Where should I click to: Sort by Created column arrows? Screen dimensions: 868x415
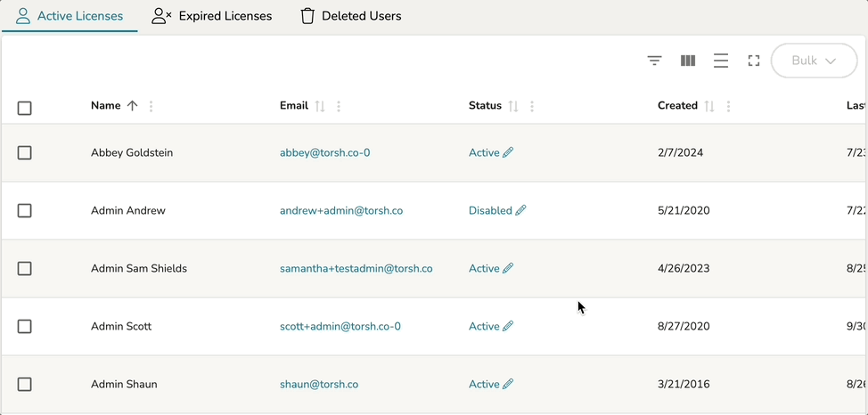pos(709,106)
